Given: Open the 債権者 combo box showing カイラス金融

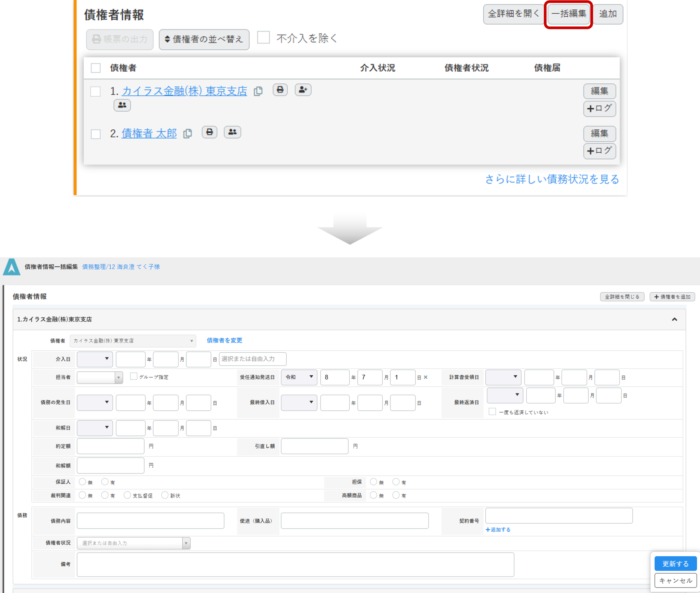Looking at the screenshot, I should 133,341.
